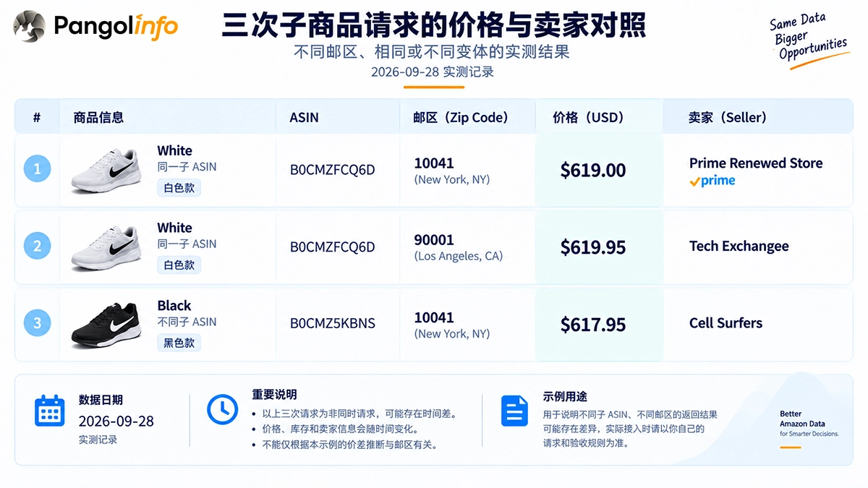Click the ASIN column header
Image resolution: width=868 pixels, height=488 pixels.
click(304, 117)
